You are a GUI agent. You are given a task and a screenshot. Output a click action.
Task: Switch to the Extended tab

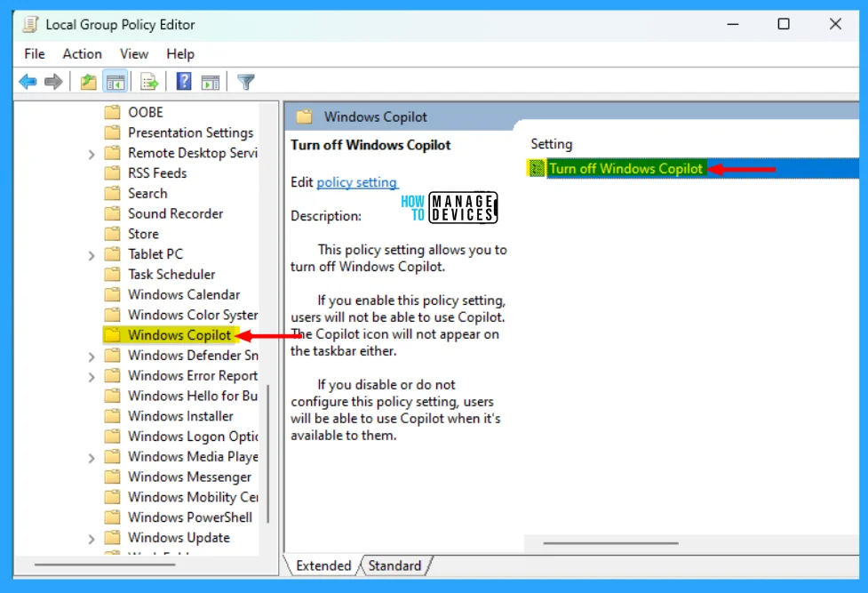(323, 565)
